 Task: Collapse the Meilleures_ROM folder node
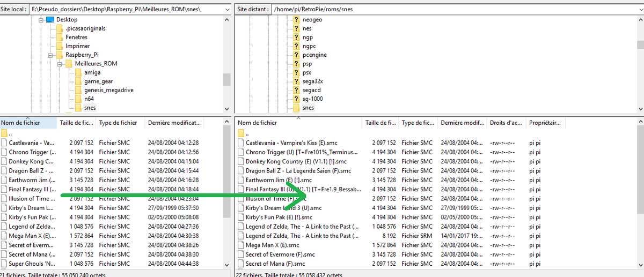point(60,64)
